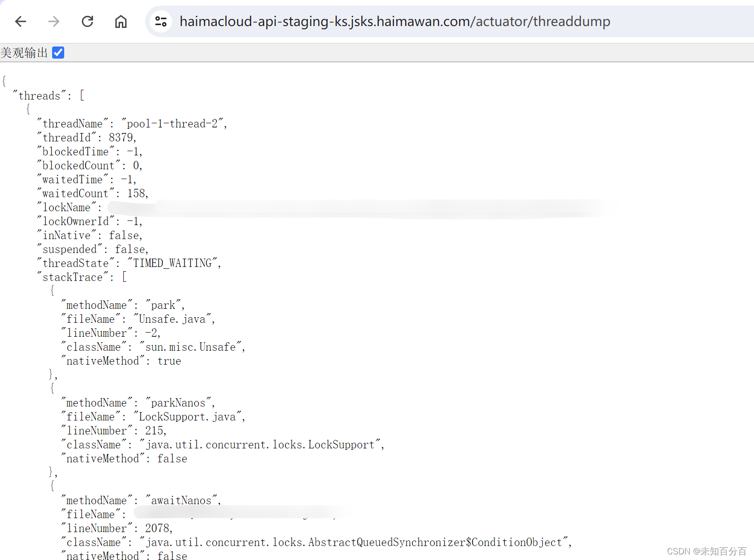This screenshot has height=560, width=754.
Task: Click the "blockedCount": 0 line
Action: (90, 166)
